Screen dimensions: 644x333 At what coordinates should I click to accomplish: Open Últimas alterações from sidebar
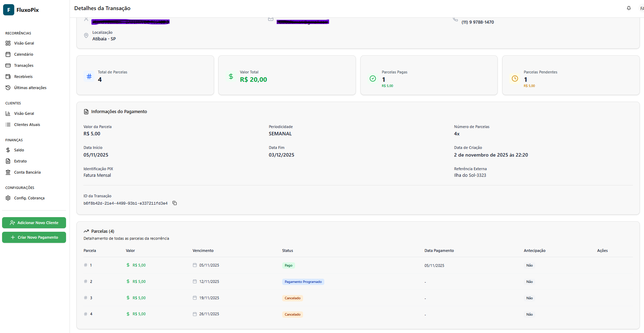pyautogui.click(x=30, y=88)
